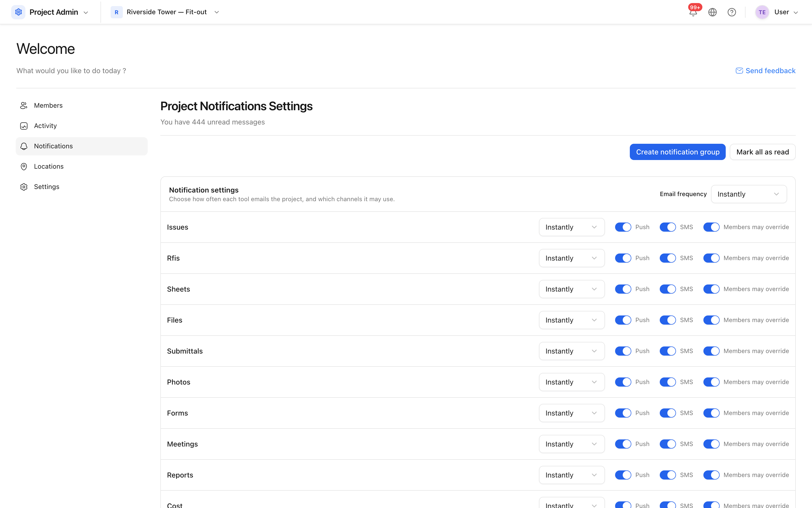Screen dimensions: 812x508
Task: Go to Members in sidebar
Action: click(81, 105)
